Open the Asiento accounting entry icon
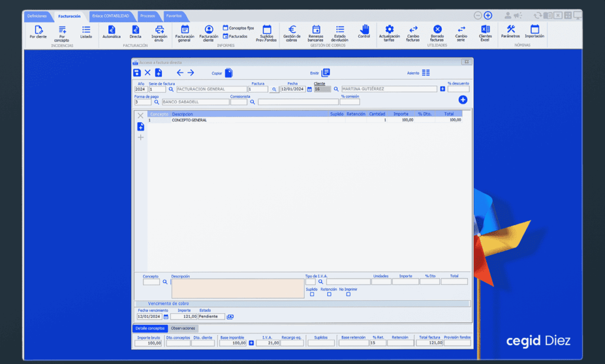Image resolution: width=605 pixels, height=364 pixels. click(x=426, y=73)
